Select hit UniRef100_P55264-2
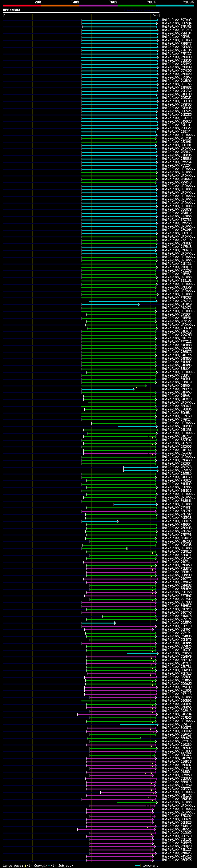The width and height of the screenshot is (197, 868). (x=179, y=162)
